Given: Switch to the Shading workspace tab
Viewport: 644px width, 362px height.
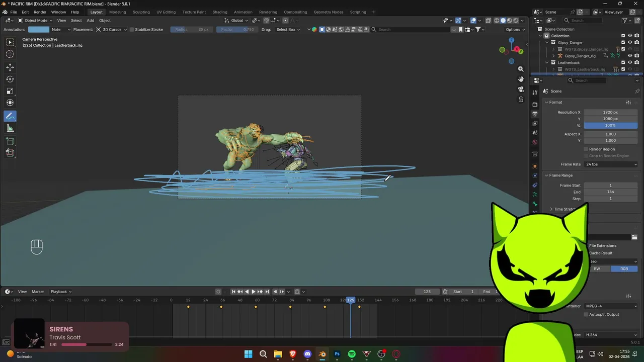Looking at the screenshot, I should (219, 12).
